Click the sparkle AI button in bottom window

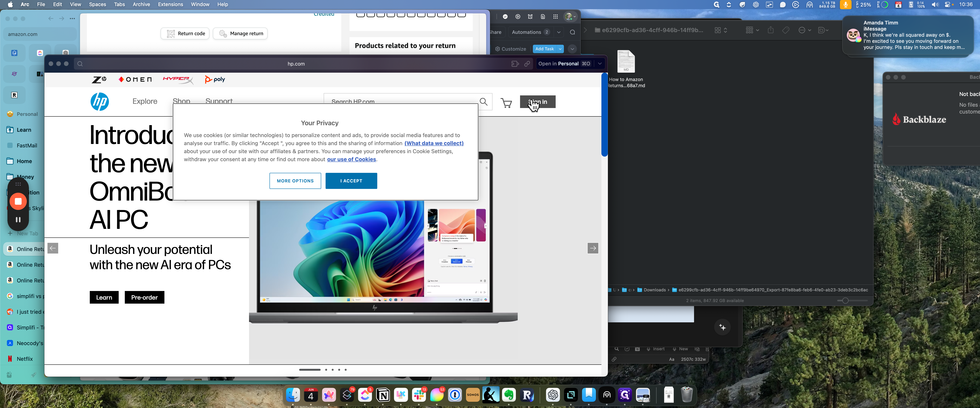[722, 327]
